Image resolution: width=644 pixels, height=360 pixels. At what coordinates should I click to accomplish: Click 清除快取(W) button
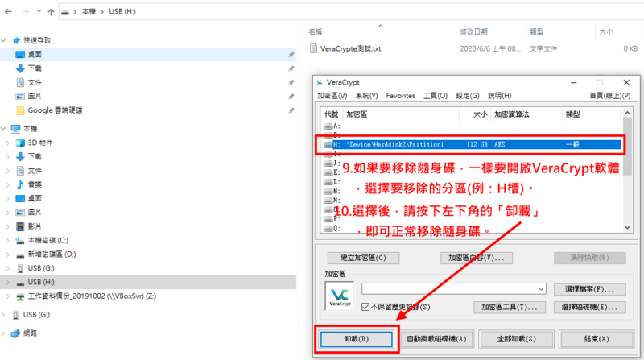click(589, 258)
